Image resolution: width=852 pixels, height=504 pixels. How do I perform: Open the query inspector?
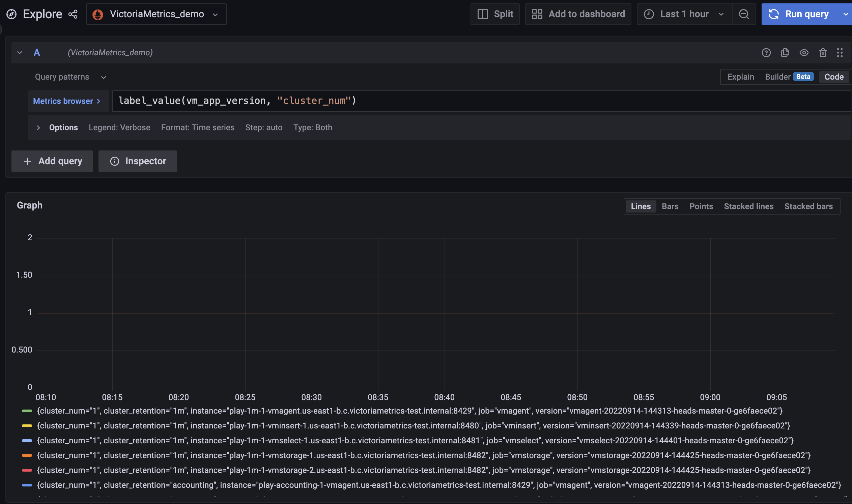(138, 161)
